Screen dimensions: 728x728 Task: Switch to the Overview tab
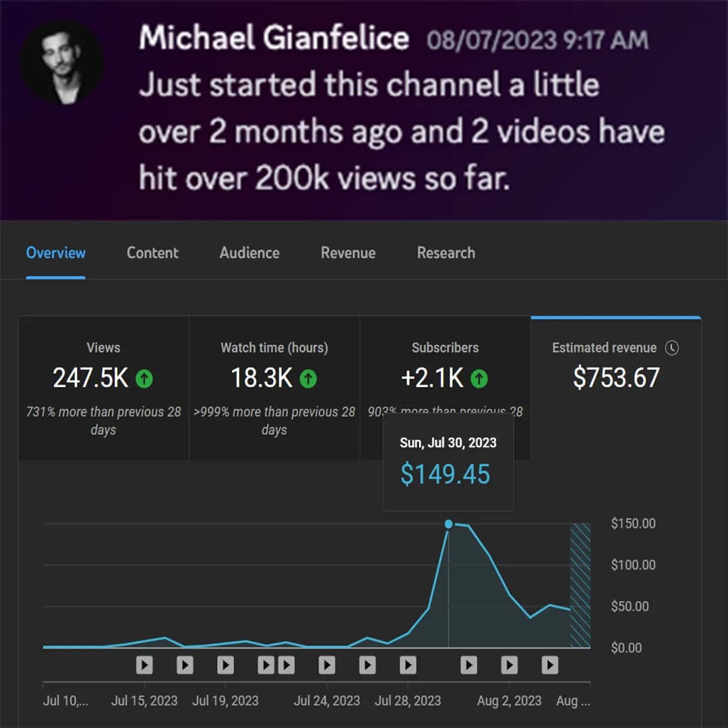point(56,253)
